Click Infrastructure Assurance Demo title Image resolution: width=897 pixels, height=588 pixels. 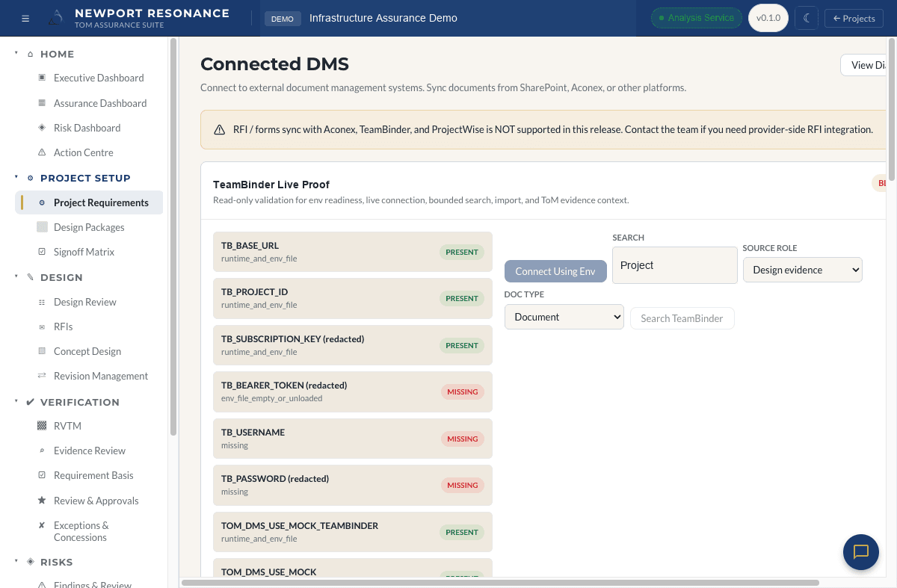(383, 18)
